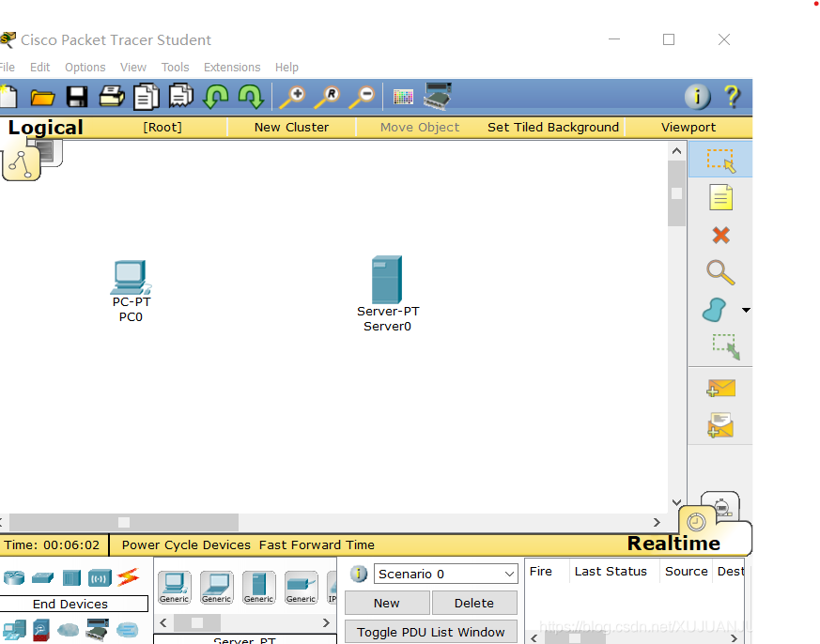Open the Edit menu
The height and width of the screenshot is (644, 820).
pyautogui.click(x=39, y=68)
